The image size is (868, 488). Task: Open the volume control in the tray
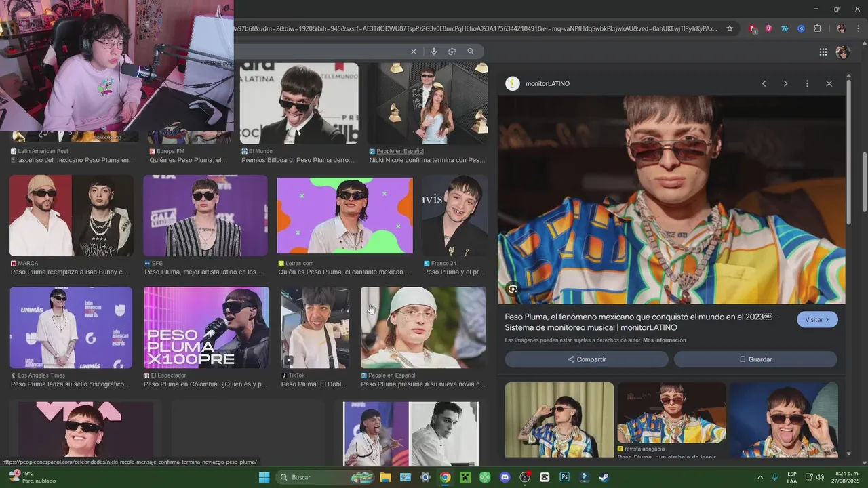click(x=820, y=477)
